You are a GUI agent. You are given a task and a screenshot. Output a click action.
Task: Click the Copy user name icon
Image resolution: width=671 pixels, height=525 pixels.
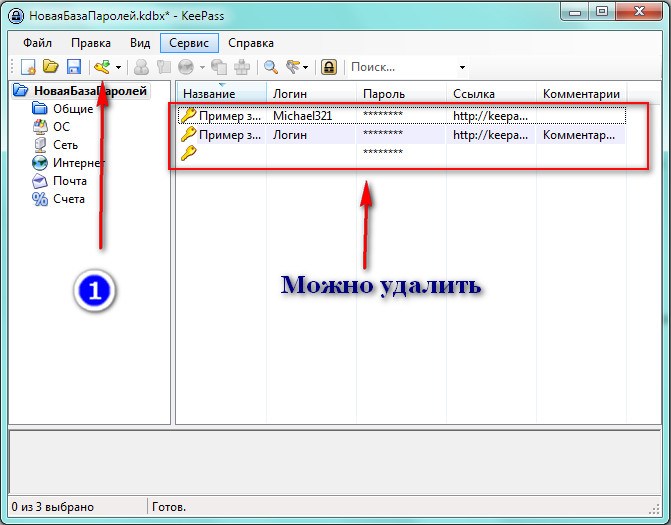click(141, 67)
